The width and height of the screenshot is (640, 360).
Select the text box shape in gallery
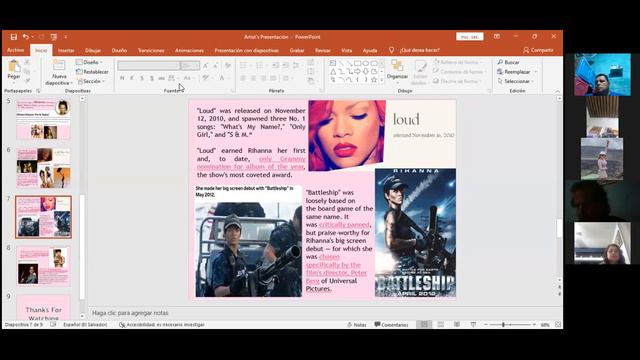click(x=333, y=63)
